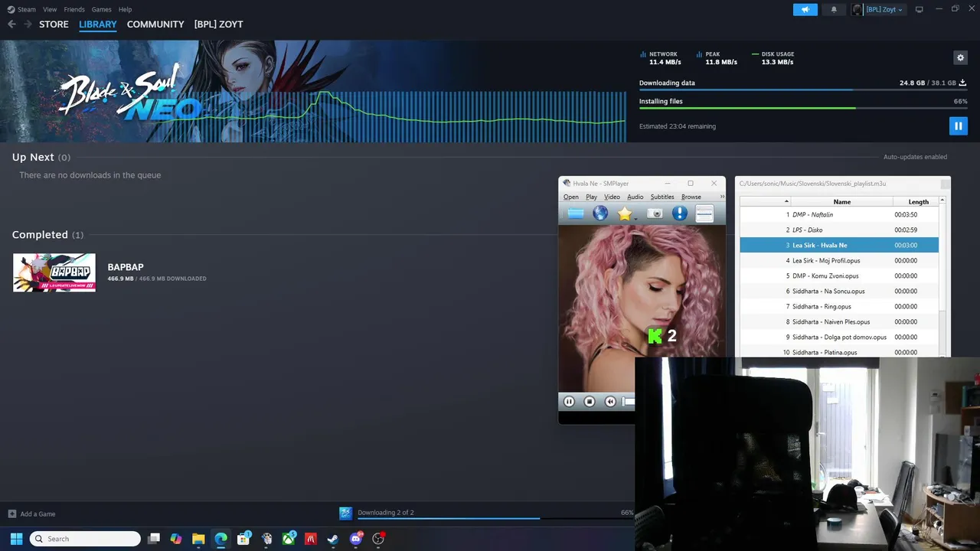Open the SMPlayer Subtitles menu
The height and width of the screenshot is (551, 980).
coord(662,197)
